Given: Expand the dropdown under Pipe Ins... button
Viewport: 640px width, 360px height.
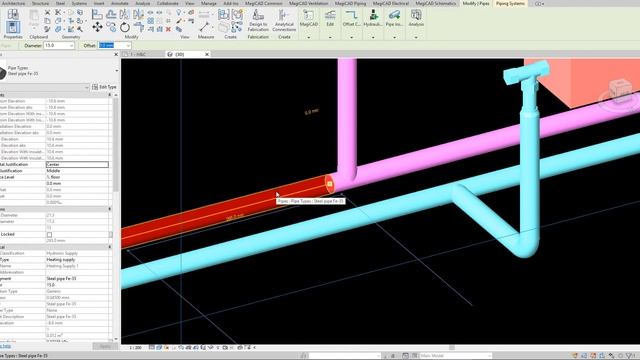Looking at the screenshot, I should pos(394,37).
